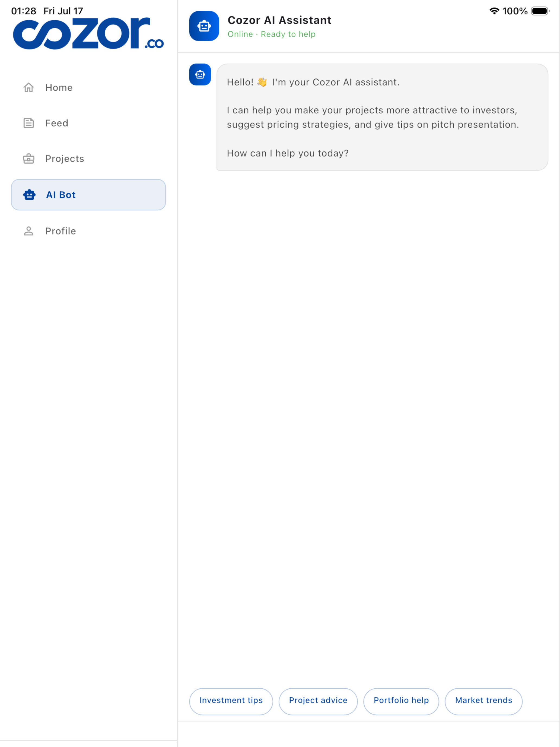Open the Profile page
Viewport: 560px width, 747px height.
tap(88, 231)
